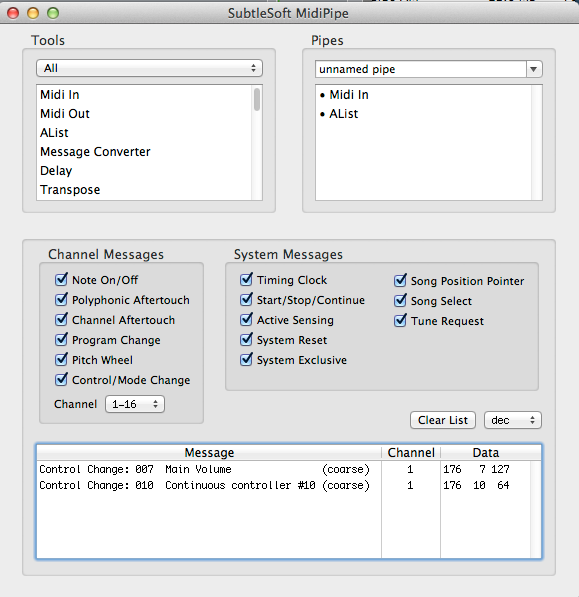Open the Channel 1-16 dropdown

tap(135, 404)
